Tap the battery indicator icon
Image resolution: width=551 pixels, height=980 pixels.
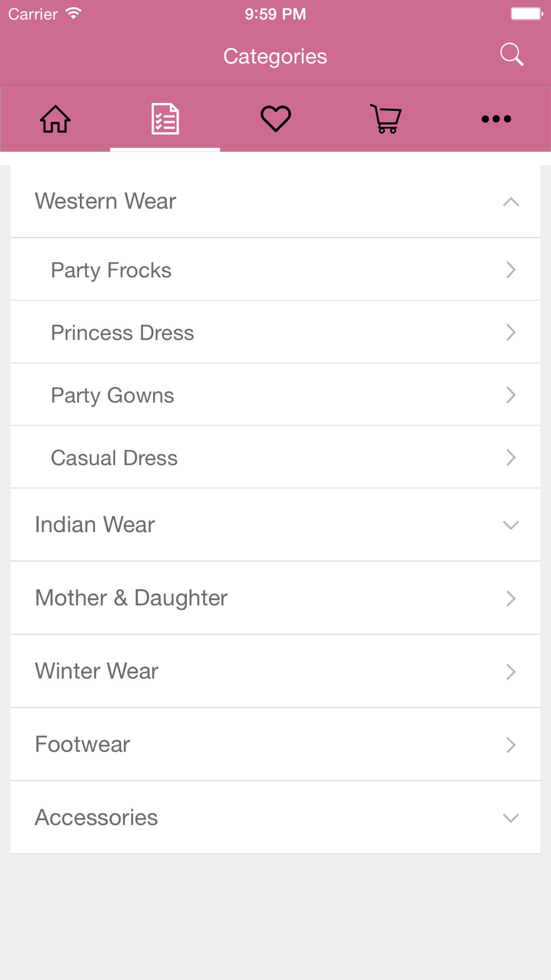[527, 13]
